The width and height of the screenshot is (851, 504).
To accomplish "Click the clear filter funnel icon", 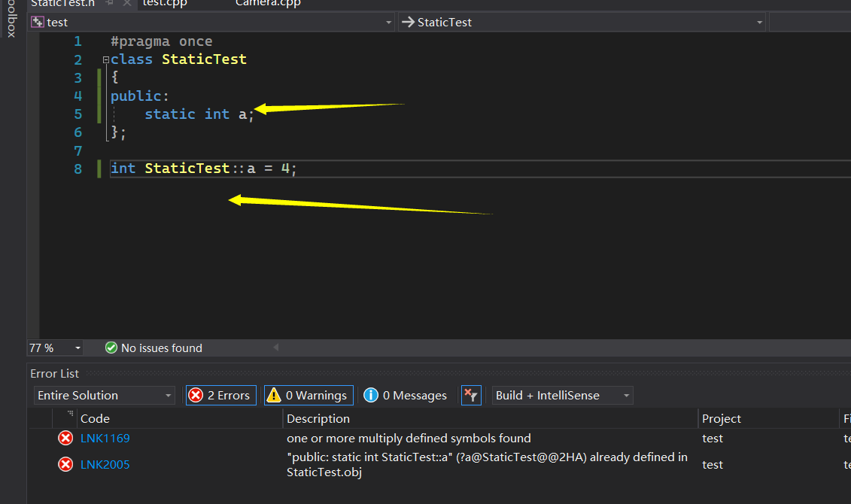I will pyautogui.click(x=471, y=396).
